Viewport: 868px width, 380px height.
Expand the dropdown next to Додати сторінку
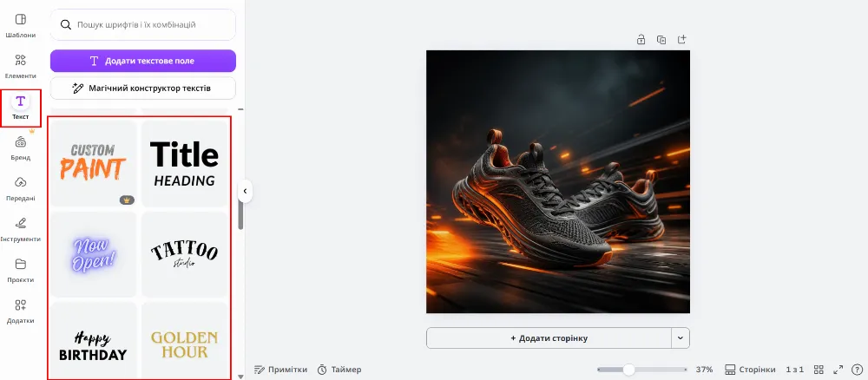[x=681, y=338]
